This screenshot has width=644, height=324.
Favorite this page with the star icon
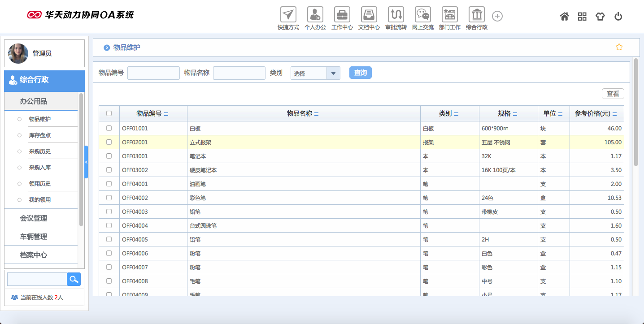tap(619, 47)
